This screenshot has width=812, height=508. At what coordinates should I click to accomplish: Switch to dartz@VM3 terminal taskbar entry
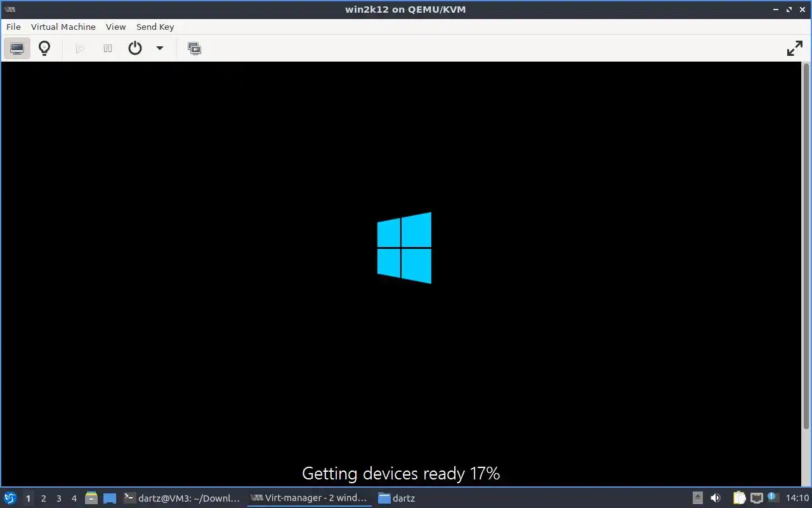pos(182,498)
